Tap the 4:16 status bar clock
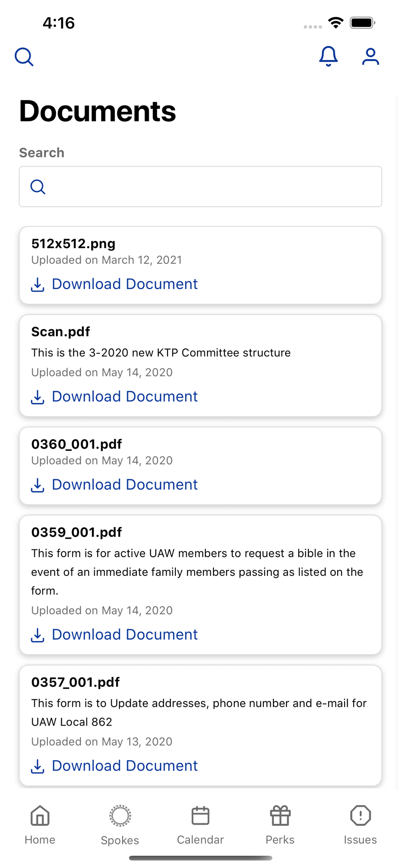401x868 pixels. 59,23
